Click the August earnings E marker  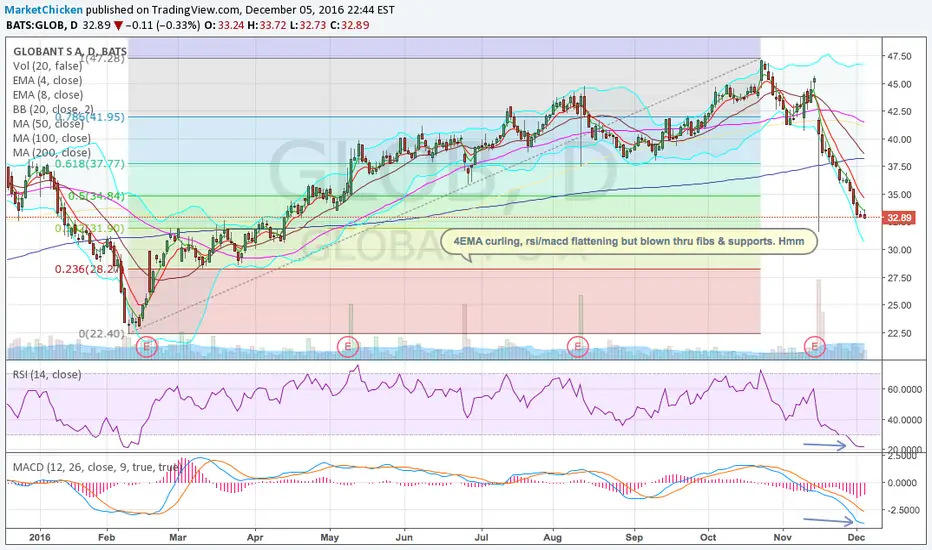tap(578, 346)
